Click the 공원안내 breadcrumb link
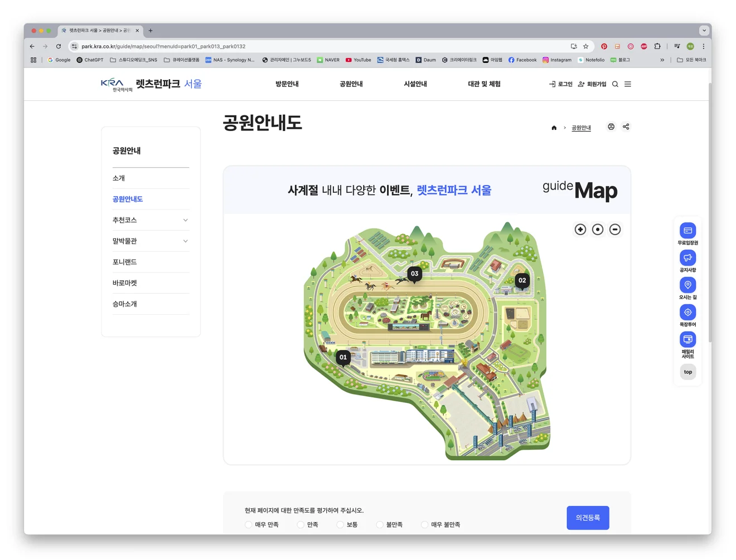 pyautogui.click(x=581, y=128)
